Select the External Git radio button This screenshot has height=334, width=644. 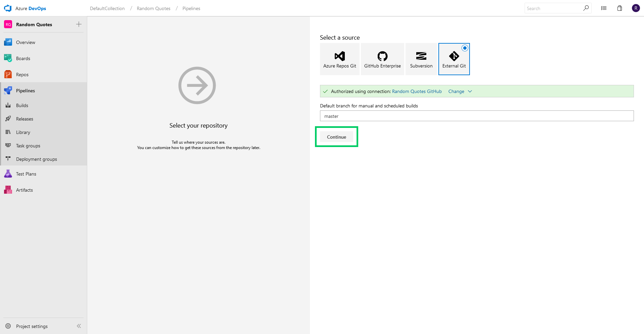point(465,48)
